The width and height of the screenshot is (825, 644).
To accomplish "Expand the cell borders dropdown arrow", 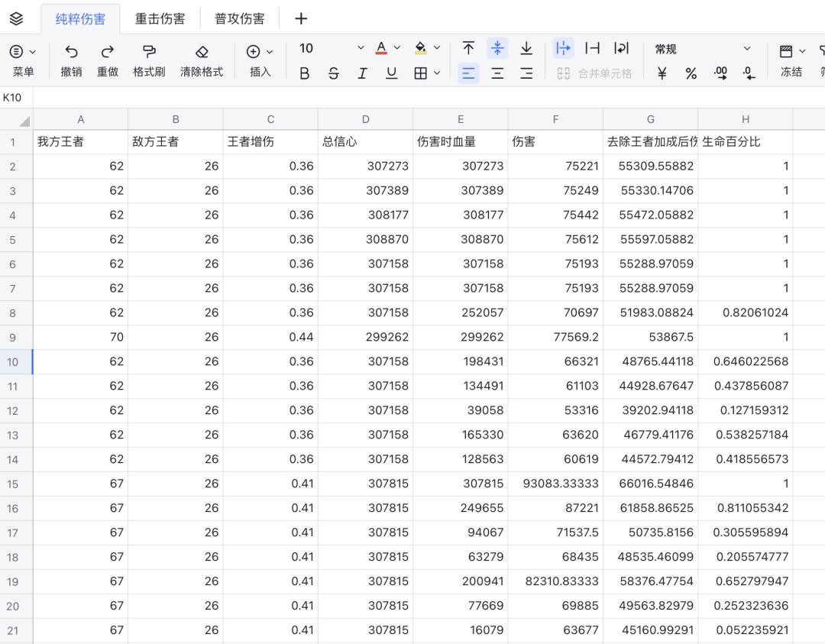I will (x=437, y=73).
